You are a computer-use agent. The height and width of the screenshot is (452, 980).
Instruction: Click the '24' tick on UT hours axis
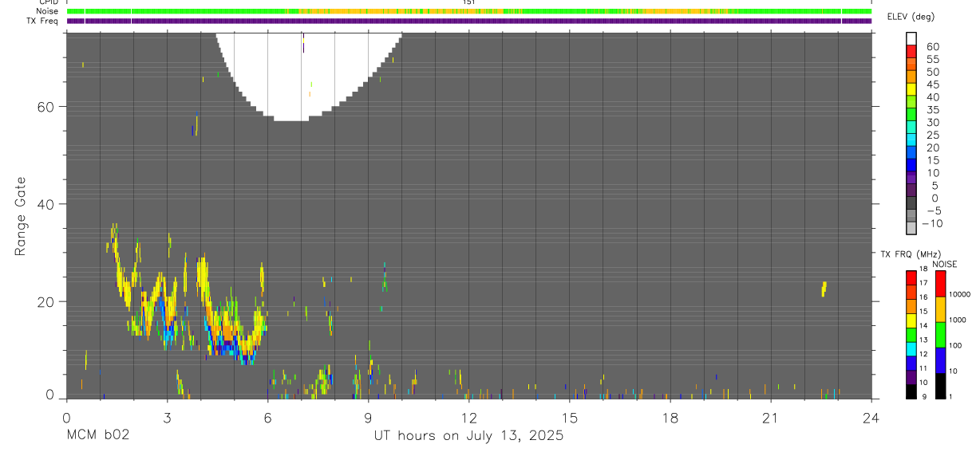pyautogui.click(x=871, y=417)
